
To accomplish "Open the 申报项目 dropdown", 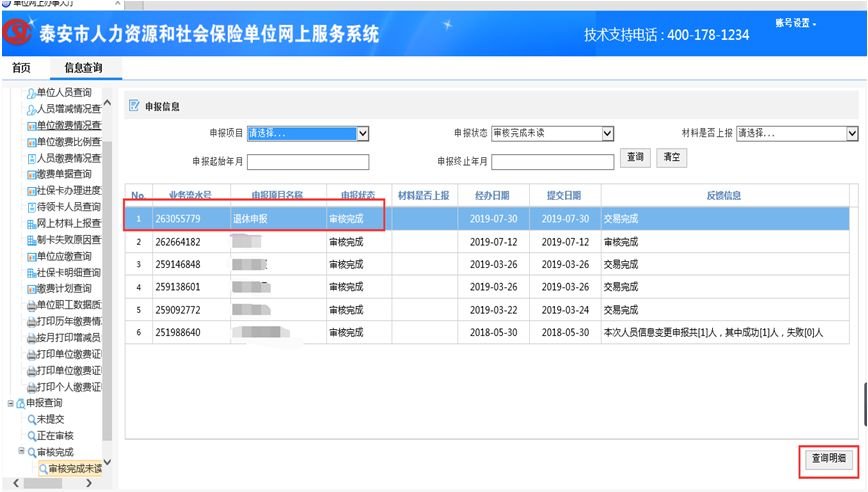I will click(x=363, y=134).
